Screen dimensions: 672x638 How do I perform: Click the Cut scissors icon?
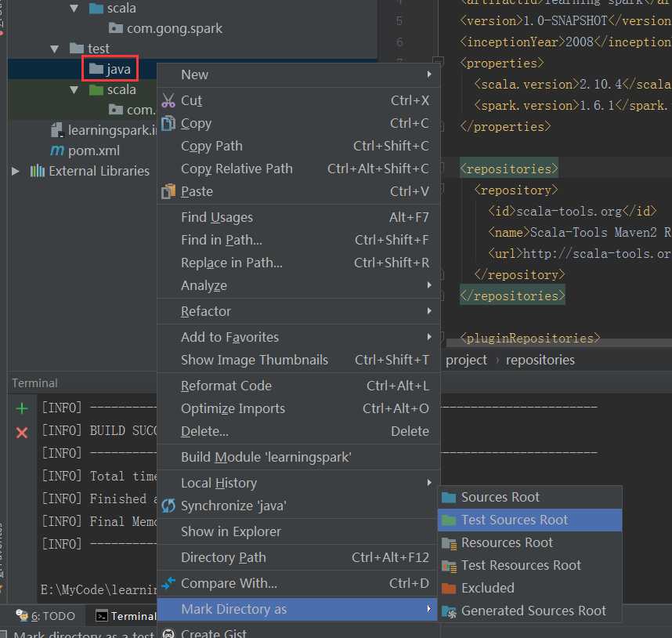point(168,100)
